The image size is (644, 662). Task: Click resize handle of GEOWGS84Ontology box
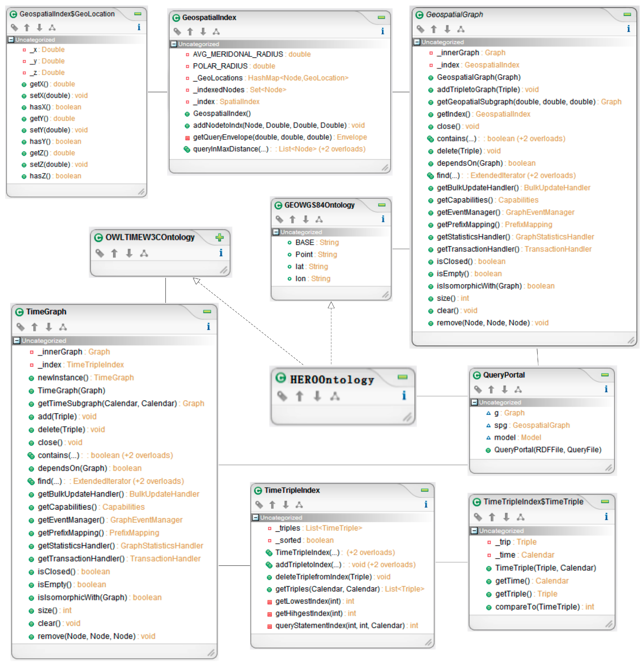click(x=385, y=295)
